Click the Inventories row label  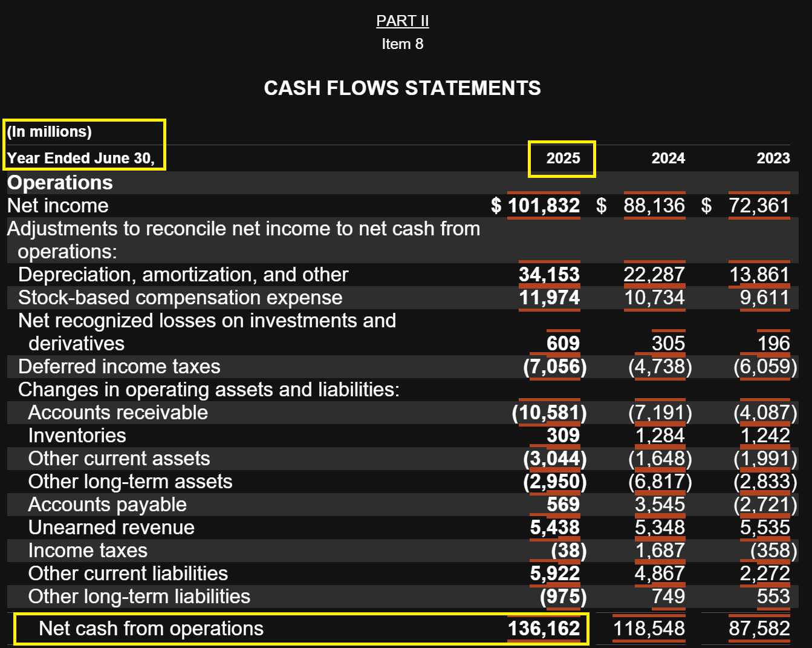(x=77, y=436)
